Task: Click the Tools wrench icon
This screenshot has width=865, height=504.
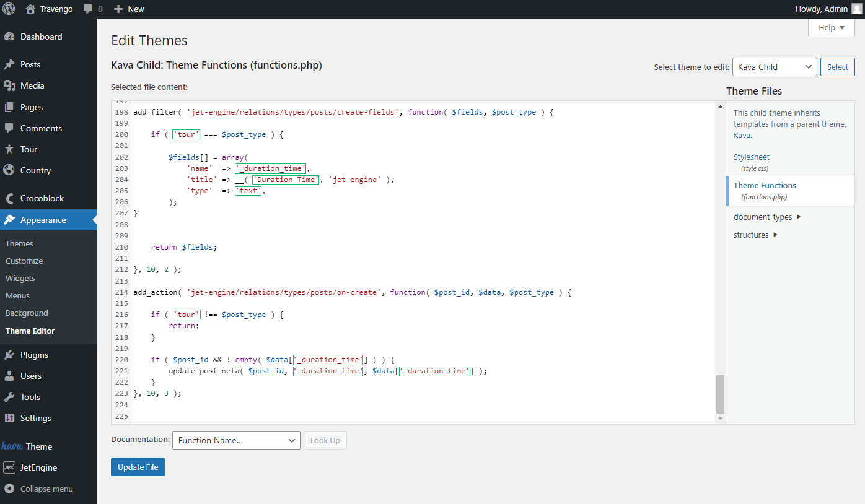Action: click(9, 397)
